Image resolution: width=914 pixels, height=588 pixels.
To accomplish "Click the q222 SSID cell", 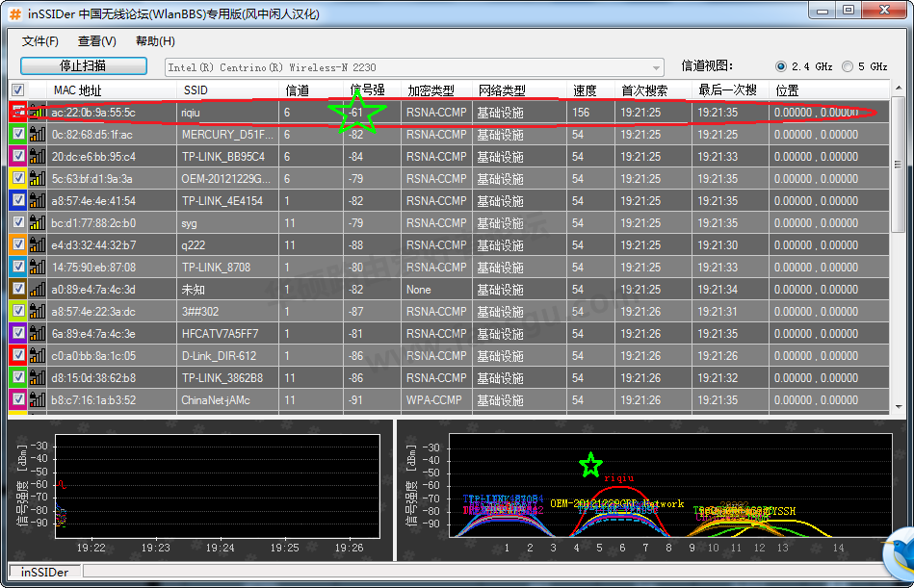I will 227,245.
